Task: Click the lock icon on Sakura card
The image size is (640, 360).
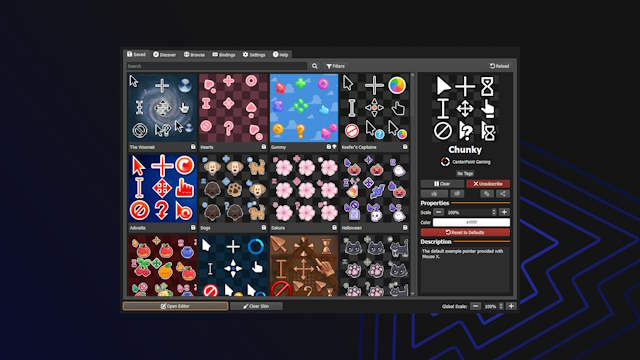Action: tap(334, 228)
